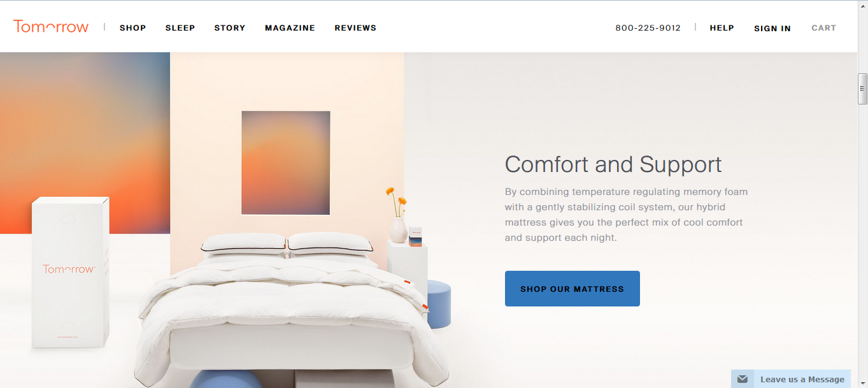
Task: Click SIGN IN
Action: tap(772, 29)
